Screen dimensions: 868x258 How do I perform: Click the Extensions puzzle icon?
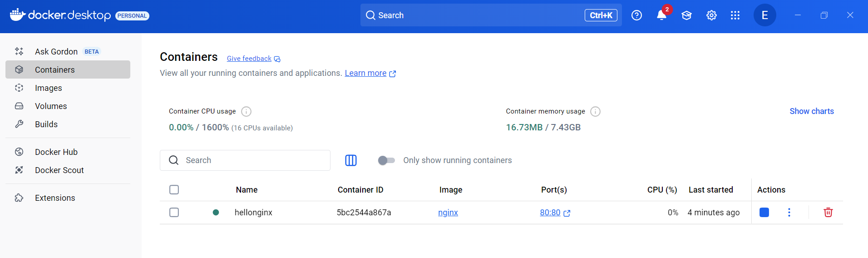[19, 198]
